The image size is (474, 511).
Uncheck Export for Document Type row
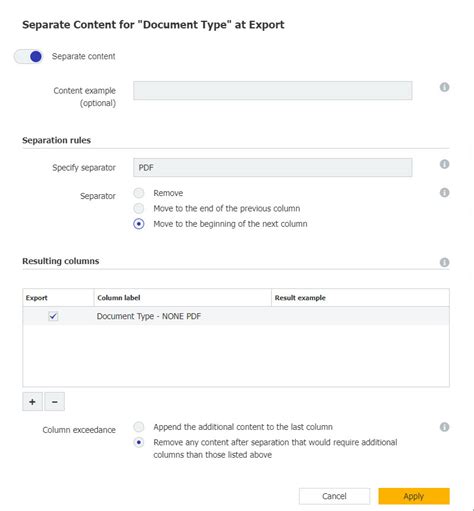[53, 316]
